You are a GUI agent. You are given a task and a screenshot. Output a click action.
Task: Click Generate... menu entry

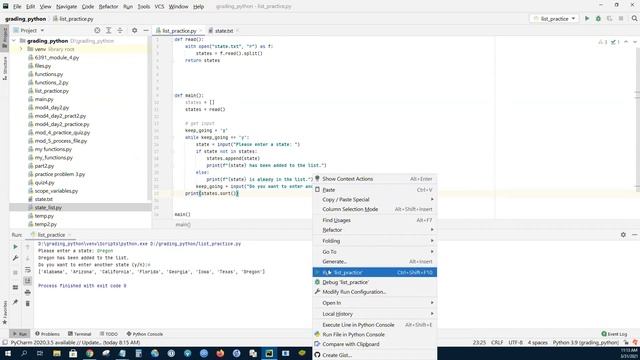[x=375, y=262]
